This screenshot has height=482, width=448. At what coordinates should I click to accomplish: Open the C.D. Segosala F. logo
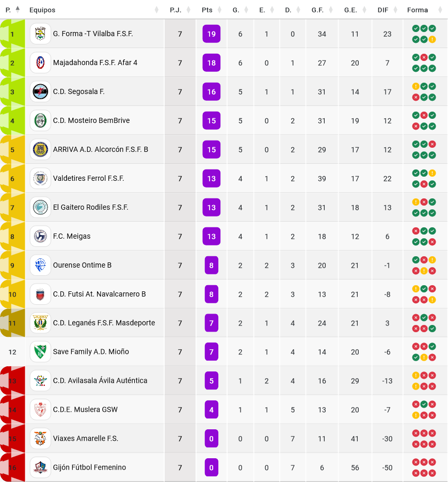[x=40, y=91]
